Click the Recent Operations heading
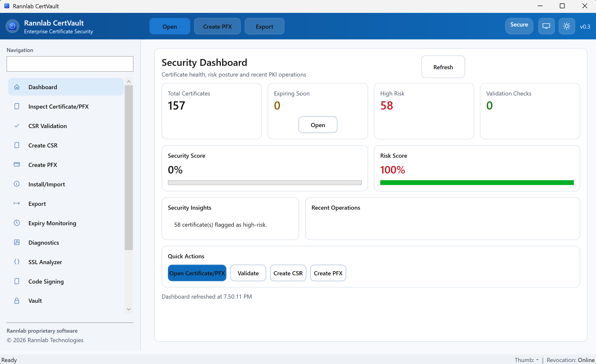 (336, 208)
